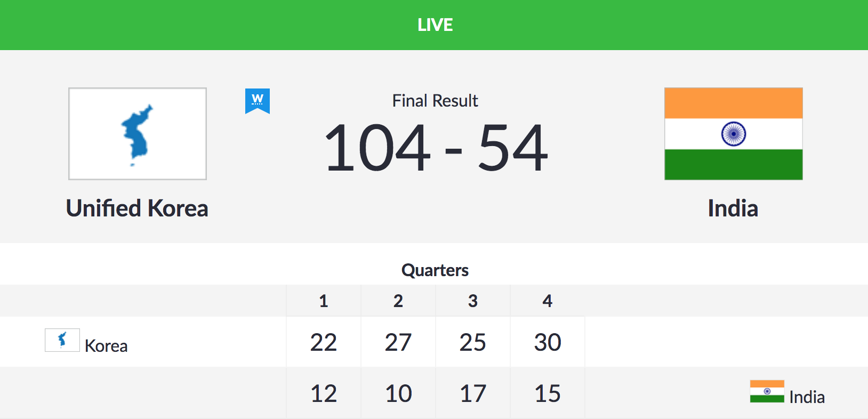
Task: Click the small Korea flag in quarters table
Action: 62,340
